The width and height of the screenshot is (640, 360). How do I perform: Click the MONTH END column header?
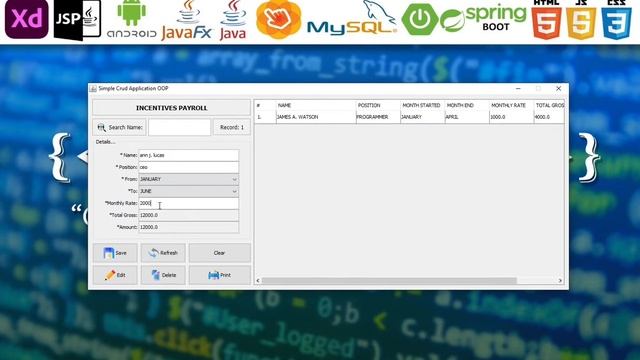[467, 105]
